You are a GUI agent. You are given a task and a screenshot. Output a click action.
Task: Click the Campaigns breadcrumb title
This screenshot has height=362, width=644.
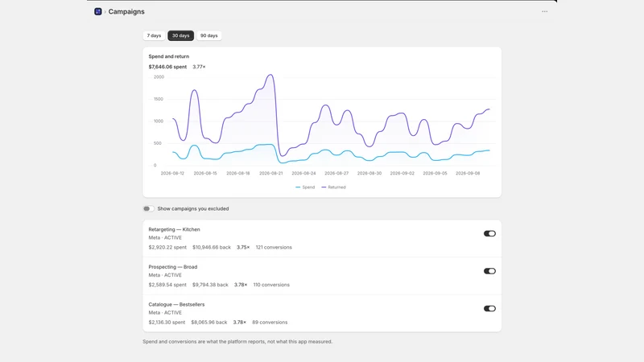coord(126,11)
